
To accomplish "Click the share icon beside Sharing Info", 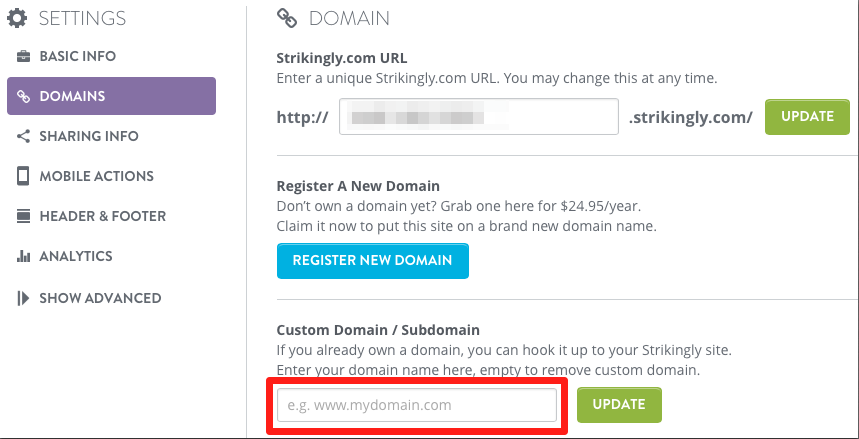I will [23, 136].
